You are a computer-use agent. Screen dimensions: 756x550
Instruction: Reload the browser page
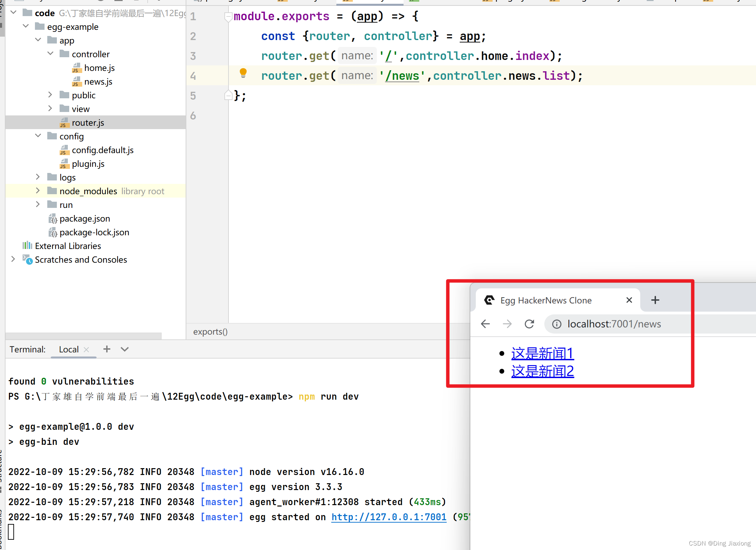point(529,324)
